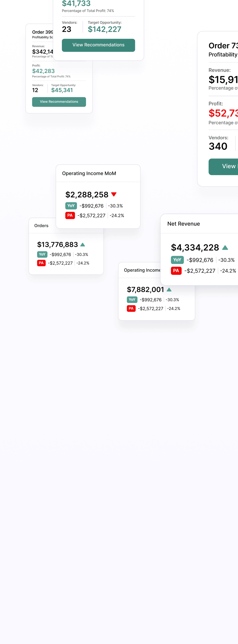Click PA badge below $7,882,001

(131, 308)
